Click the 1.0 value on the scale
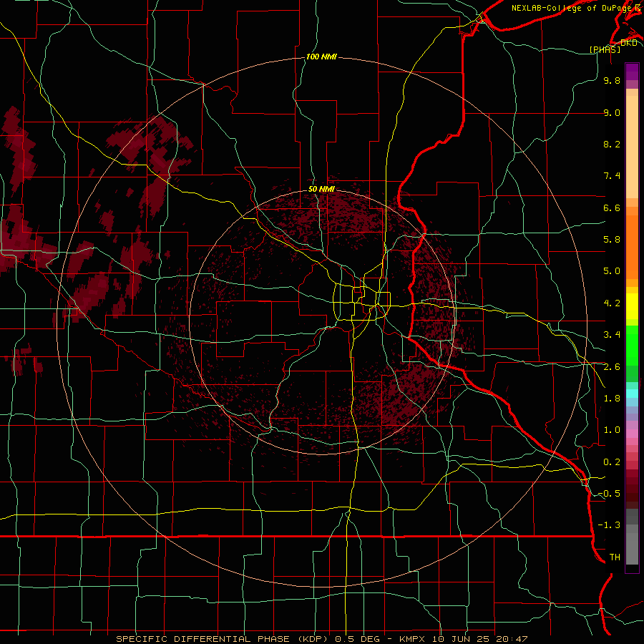 pyautogui.click(x=612, y=430)
